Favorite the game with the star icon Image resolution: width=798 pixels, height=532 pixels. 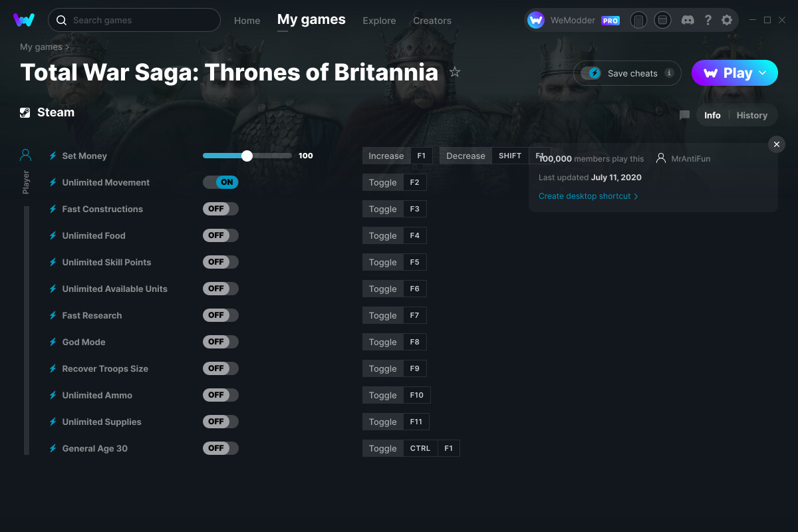pyautogui.click(x=455, y=72)
